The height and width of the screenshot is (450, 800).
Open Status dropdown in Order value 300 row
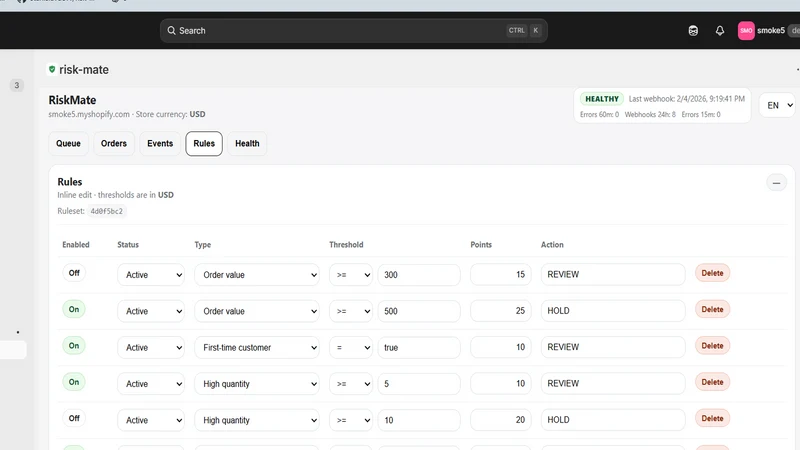coord(151,274)
